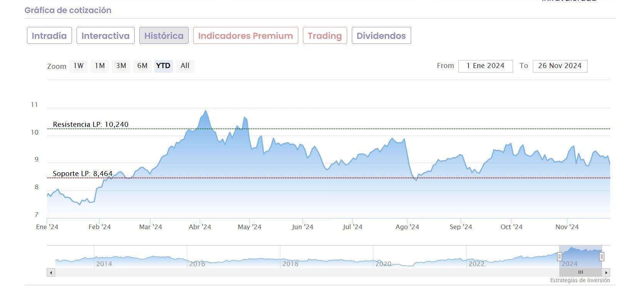Select the Histórica tab
This screenshot has width=644, height=296.
coord(164,36)
